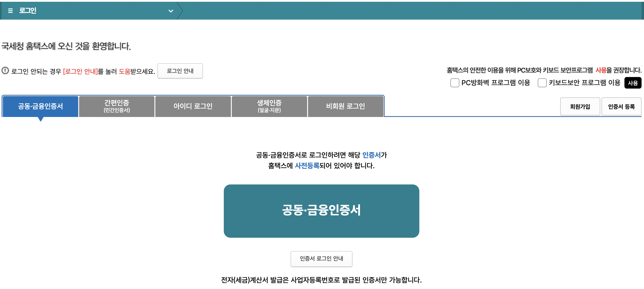644x289 pixels.
Task: Open the 인증서 로그인 안내 button
Action: click(321, 259)
